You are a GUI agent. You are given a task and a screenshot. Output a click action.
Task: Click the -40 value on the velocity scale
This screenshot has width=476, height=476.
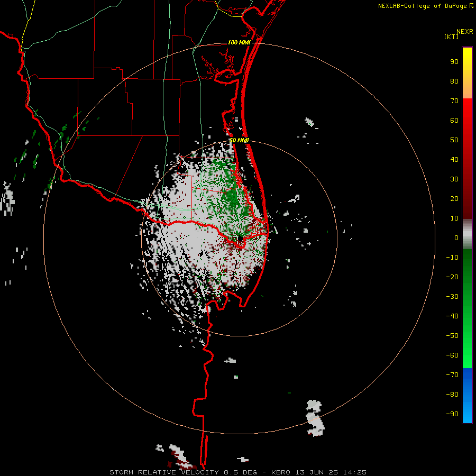452,316
